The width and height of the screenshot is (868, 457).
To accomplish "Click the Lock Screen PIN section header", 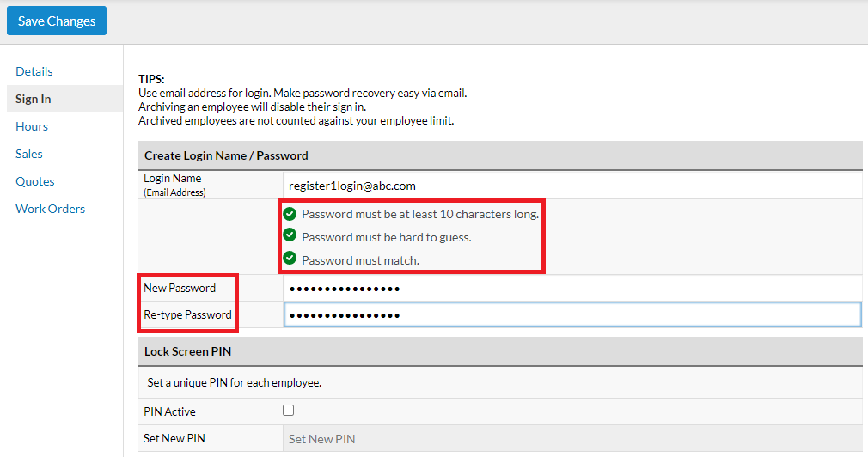I will (x=187, y=351).
